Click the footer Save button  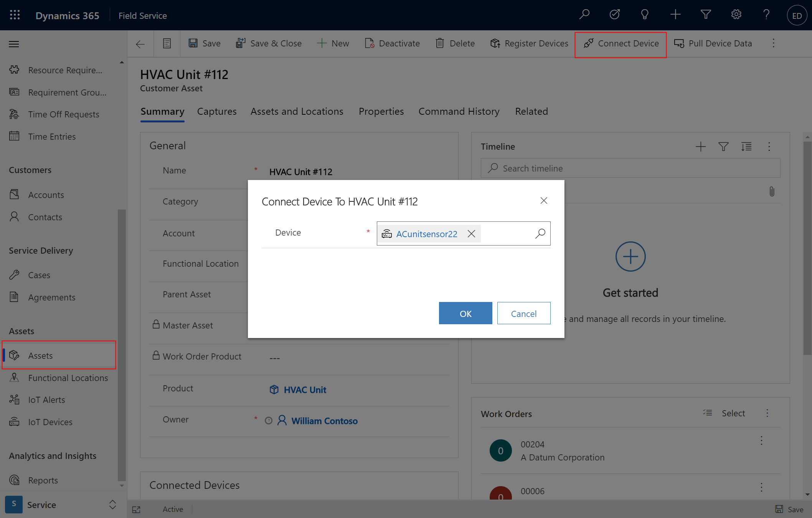[789, 509]
